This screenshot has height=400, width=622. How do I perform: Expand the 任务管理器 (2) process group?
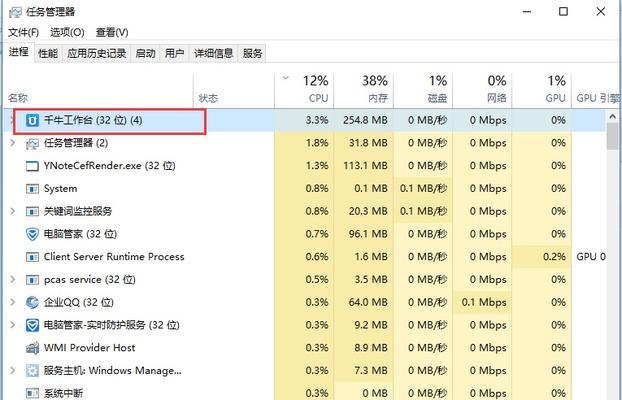(x=13, y=143)
